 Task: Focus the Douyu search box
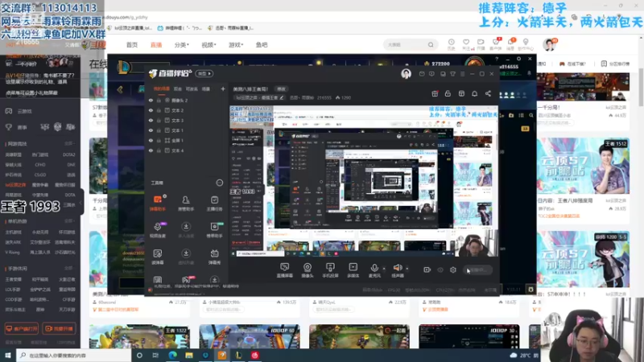click(x=410, y=45)
